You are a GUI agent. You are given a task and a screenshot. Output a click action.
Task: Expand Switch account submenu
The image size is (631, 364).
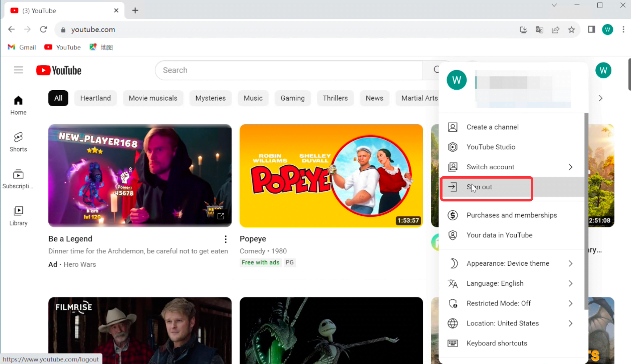point(511,167)
